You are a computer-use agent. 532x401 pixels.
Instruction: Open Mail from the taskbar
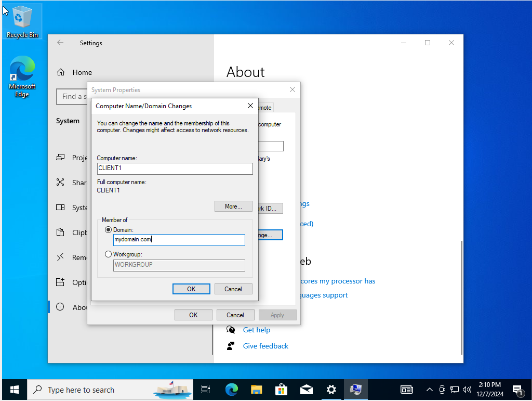pyautogui.click(x=307, y=390)
